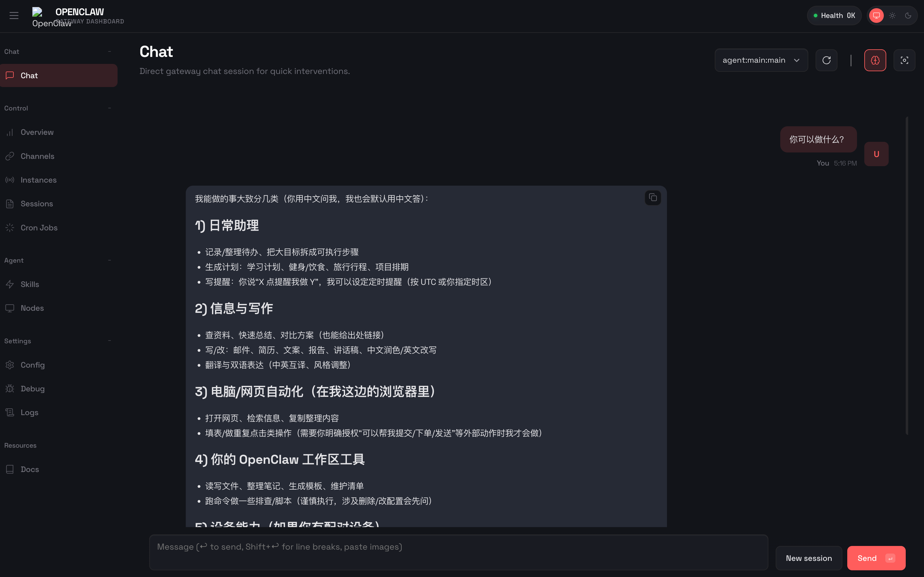Click the focus capture icon beside the brain icon

click(905, 60)
